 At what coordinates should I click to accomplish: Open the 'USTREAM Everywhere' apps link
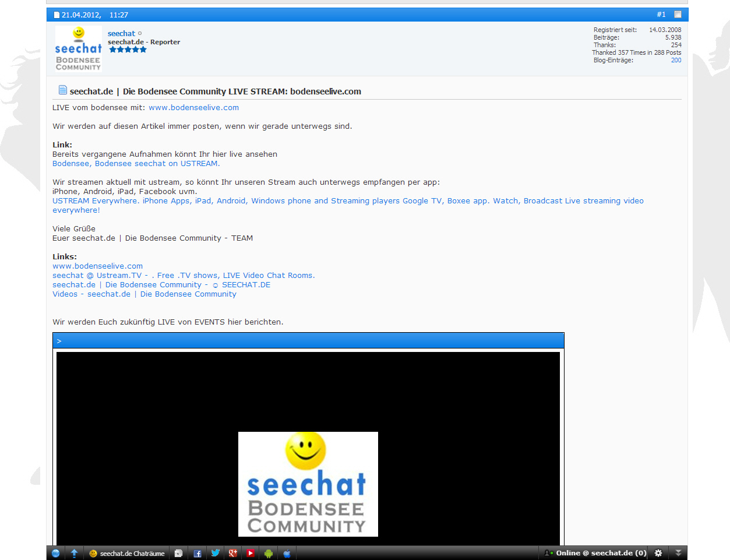point(348,206)
